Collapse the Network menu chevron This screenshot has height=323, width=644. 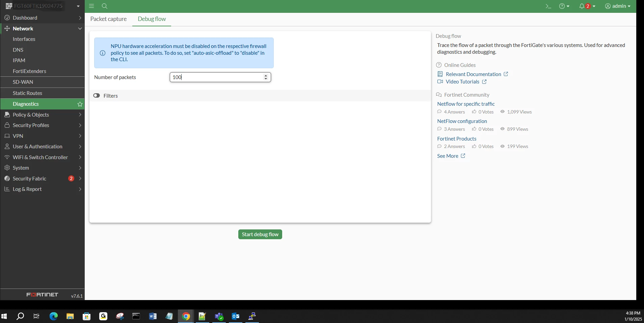click(x=80, y=28)
